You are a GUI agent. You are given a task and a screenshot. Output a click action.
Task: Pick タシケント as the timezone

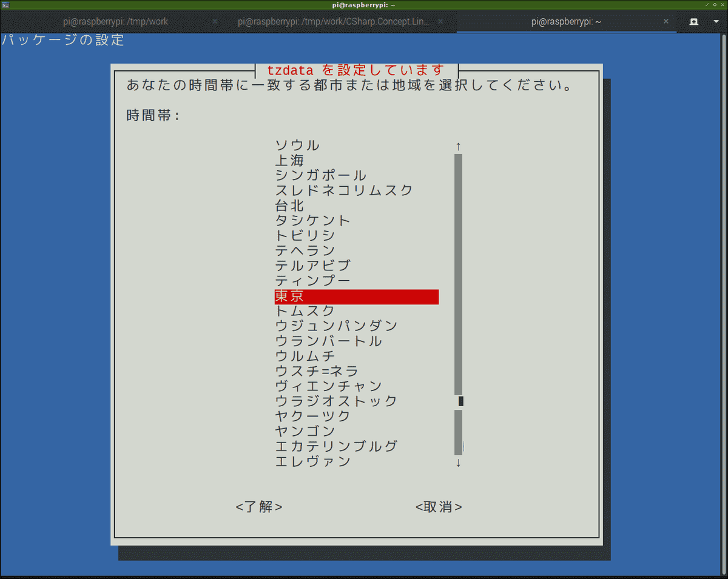pos(313,221)
